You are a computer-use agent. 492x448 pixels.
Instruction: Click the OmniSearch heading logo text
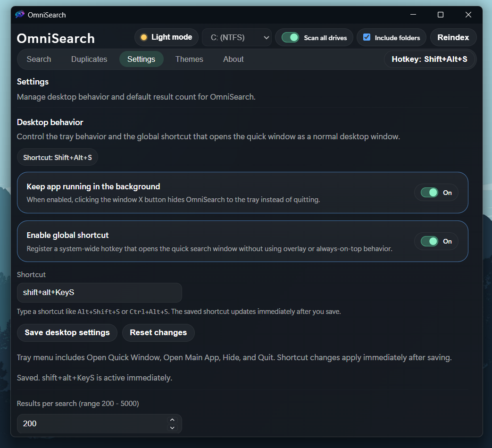point(56,38)
